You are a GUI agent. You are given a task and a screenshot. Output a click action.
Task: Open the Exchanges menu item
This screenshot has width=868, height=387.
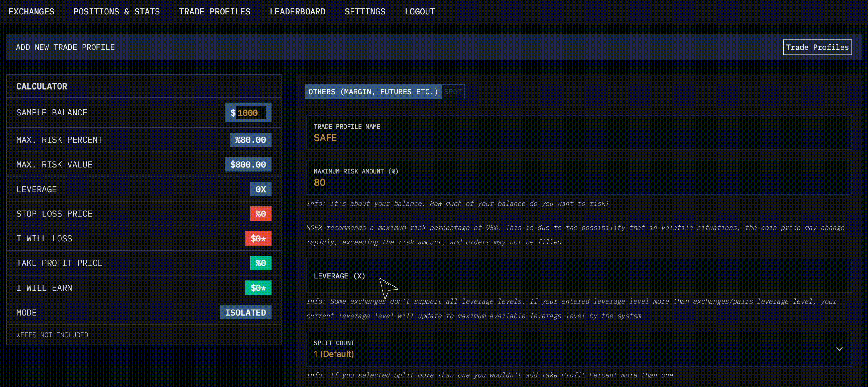coord(31,12)
